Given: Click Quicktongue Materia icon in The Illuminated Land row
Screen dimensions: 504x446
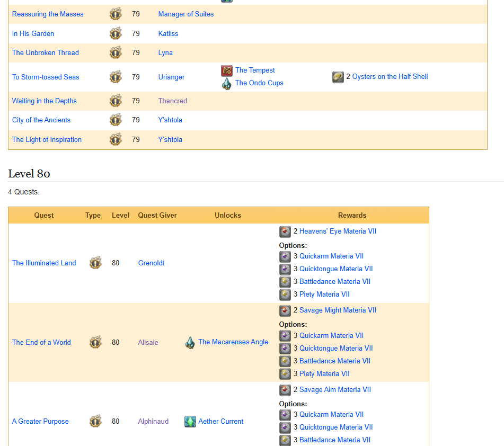Looking at the screenshot, I should tap(285, 269).
